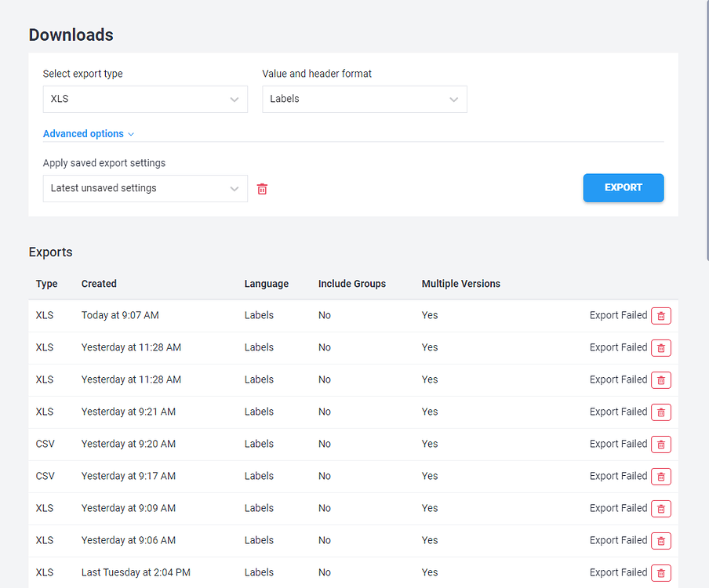709x588 pixels.
Task: Click the Include Groups column header
Action: click(351, 284)
